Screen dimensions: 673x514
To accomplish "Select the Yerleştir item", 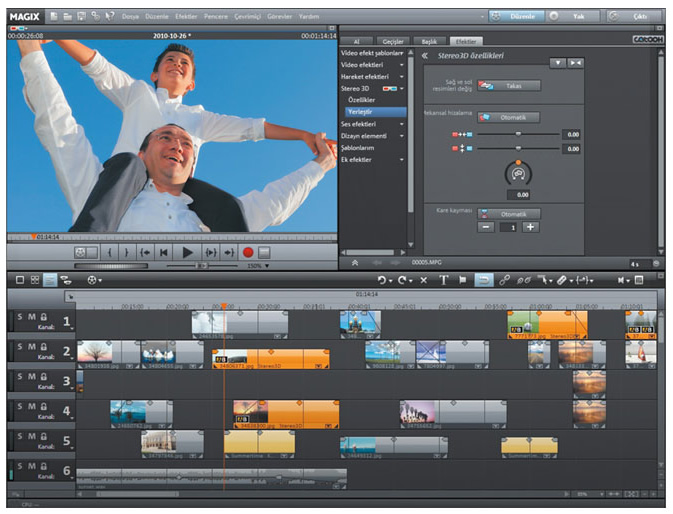I will tap(376, 112).
